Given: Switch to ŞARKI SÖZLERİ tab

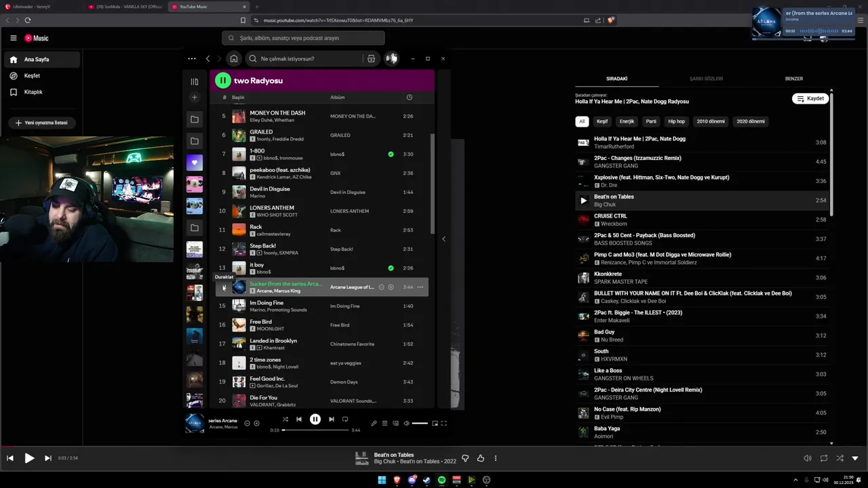Looking at the screenshot, I should pyautogui.click(x=706, y=79).
